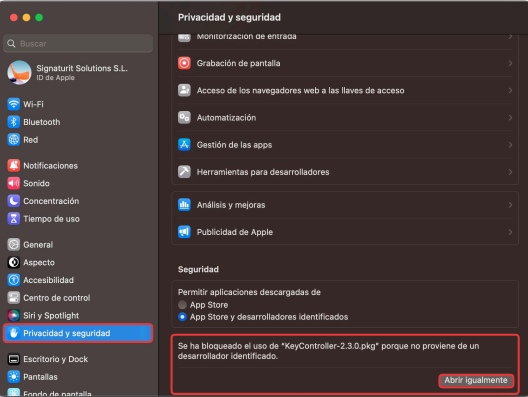Select the App Store only radio button
The image size is (528, 397).
pyautogui.click(x=182, y=305)
